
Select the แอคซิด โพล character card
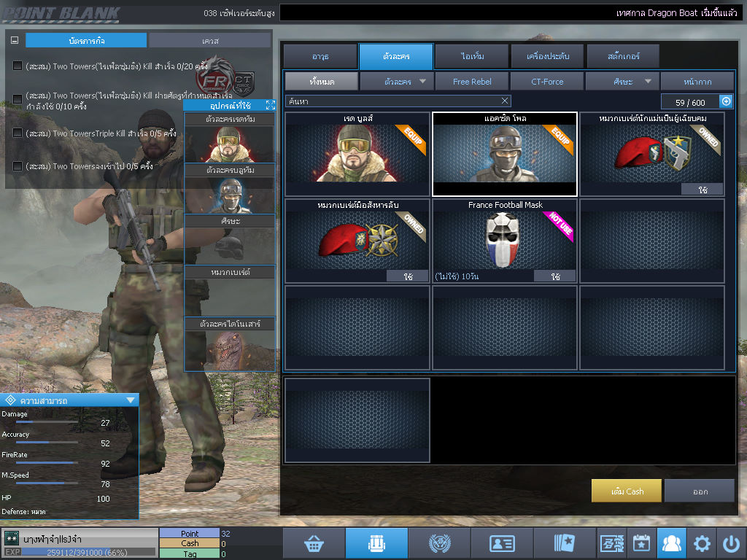[505, 154]
